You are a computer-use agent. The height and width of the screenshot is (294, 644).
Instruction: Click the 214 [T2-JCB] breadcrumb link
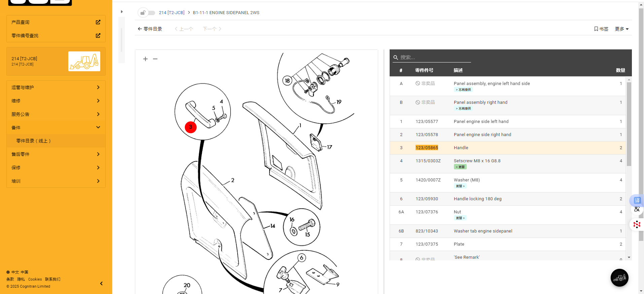(172, 13)
